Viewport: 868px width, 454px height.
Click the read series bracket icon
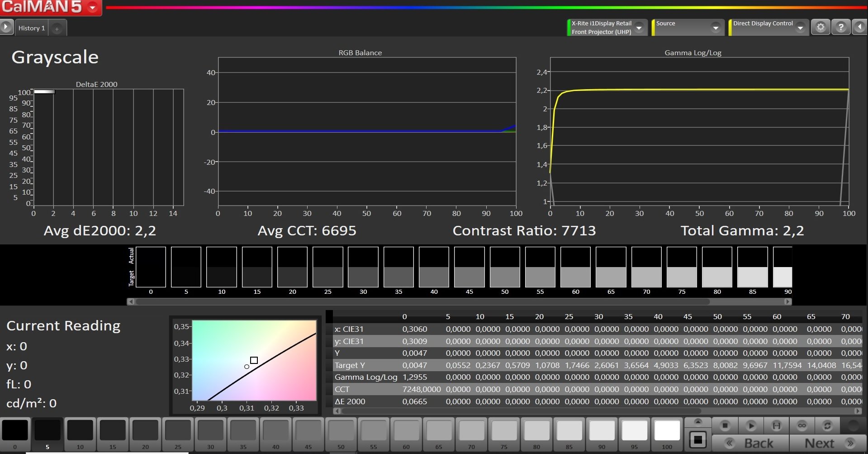776,425
